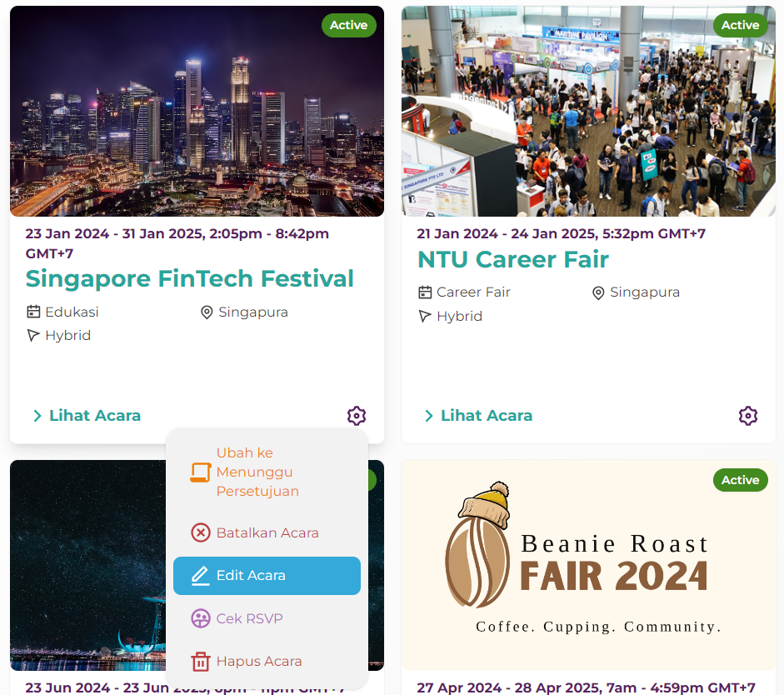Open the NTU Career Fair title link
Screen dimensions: 784x695
click(x=513, y=259)
